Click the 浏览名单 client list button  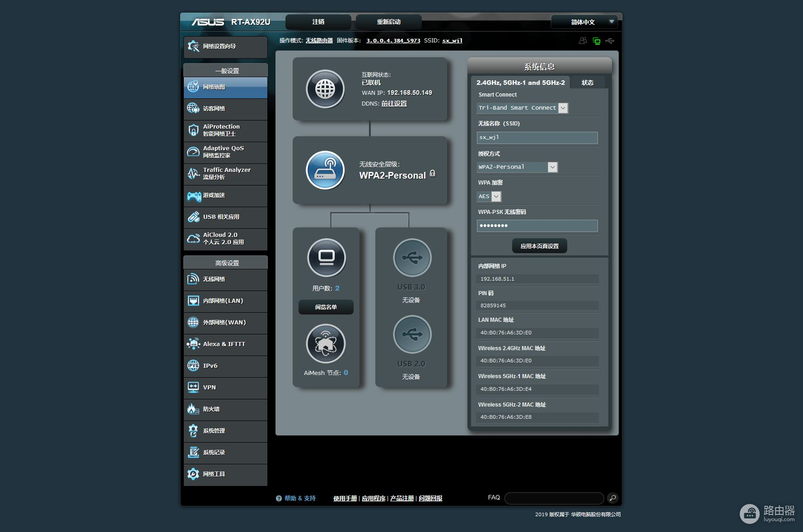(326, 307)
